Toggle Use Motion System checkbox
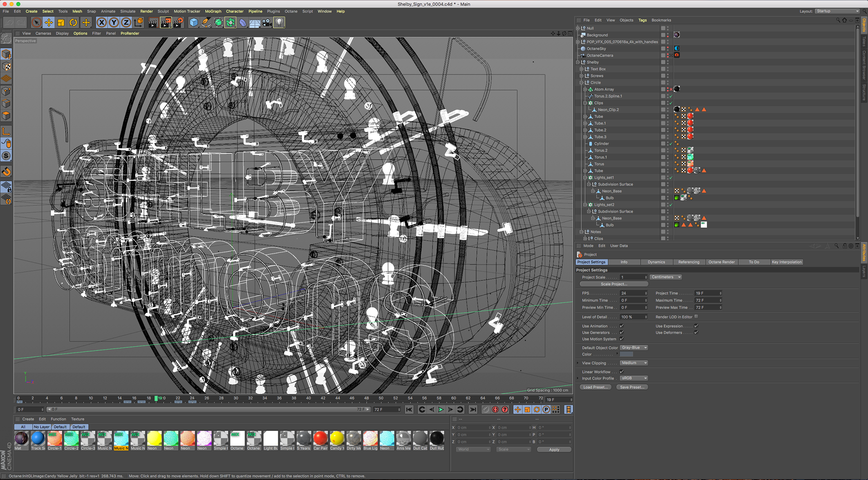The height and width of the screenshot is (480, 868). coord(622,338)
